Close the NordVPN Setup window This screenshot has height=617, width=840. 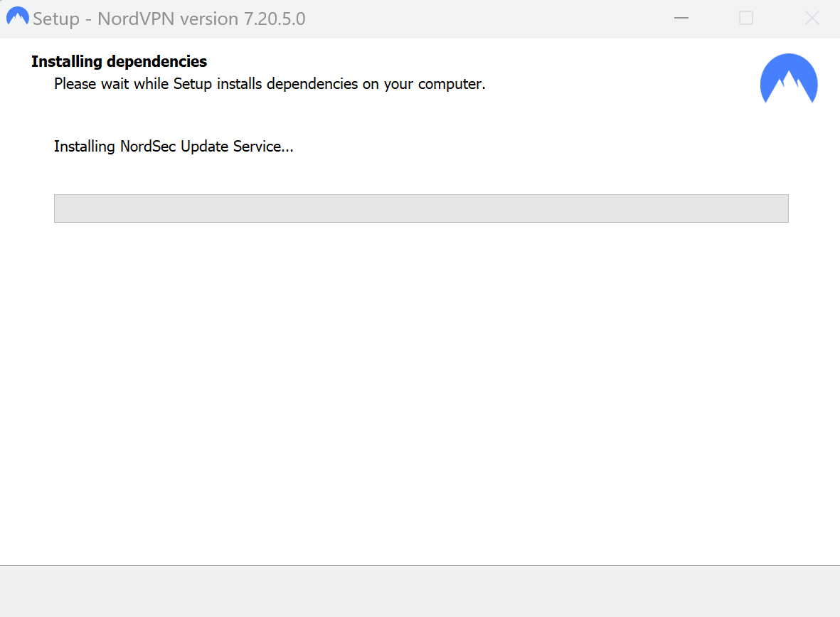click(x=812, y=19)
